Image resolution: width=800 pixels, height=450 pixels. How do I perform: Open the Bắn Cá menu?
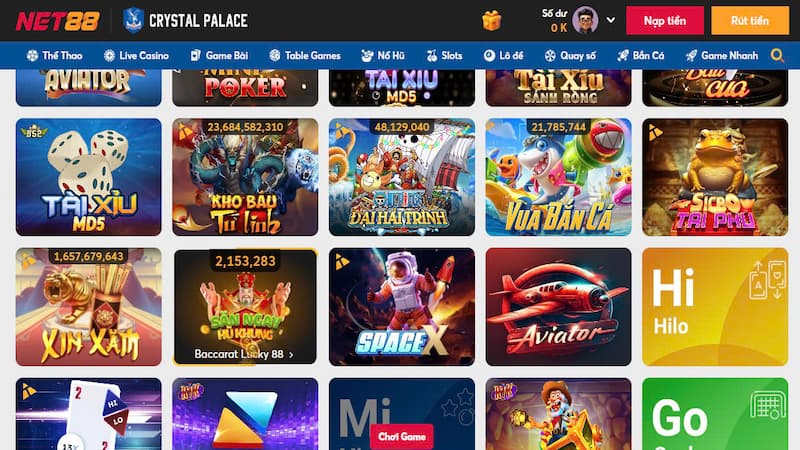click(x=640, y=55)
